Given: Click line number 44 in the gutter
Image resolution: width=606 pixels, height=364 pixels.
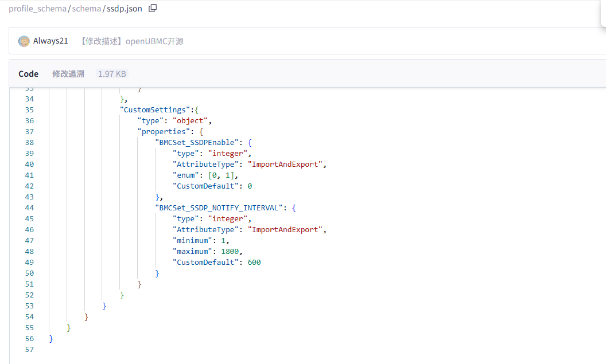Looking at the screenshot, I should click(x=29, y=208).
